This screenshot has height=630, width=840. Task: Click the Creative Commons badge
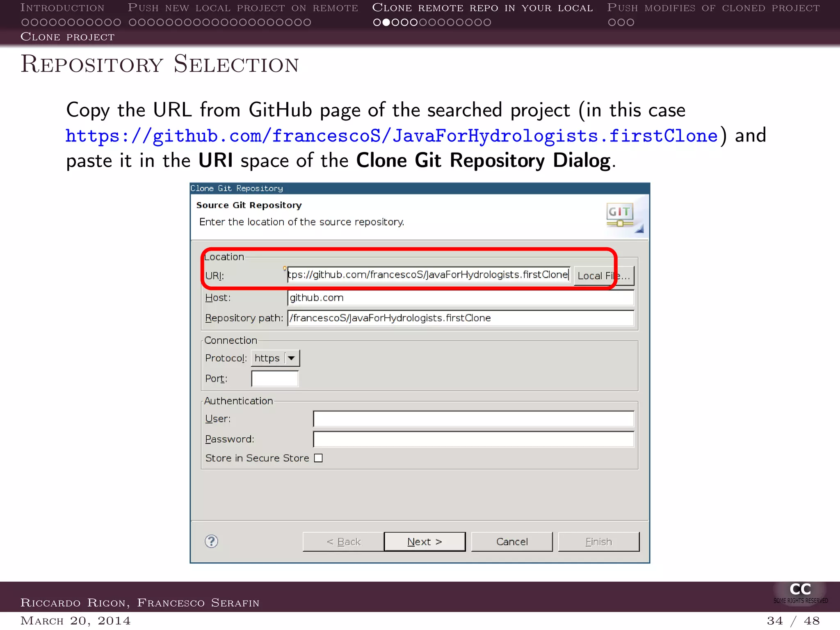(800, 593)
